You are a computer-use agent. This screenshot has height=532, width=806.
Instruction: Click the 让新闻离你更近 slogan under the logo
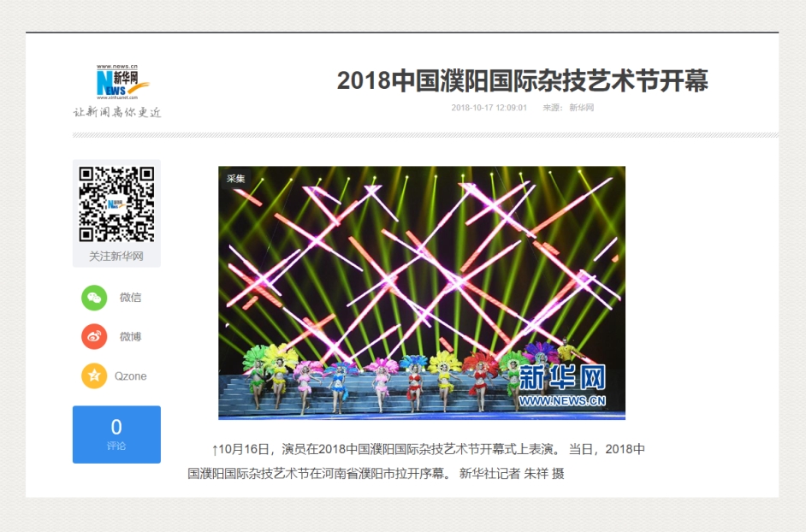click(x=116, y=112)
